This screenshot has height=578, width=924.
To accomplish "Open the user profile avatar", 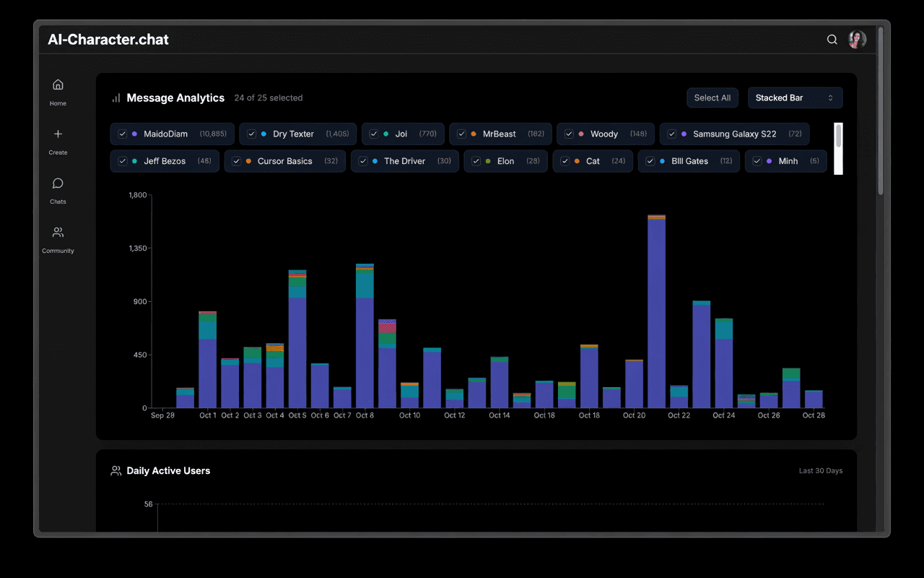I will point(857,40).
